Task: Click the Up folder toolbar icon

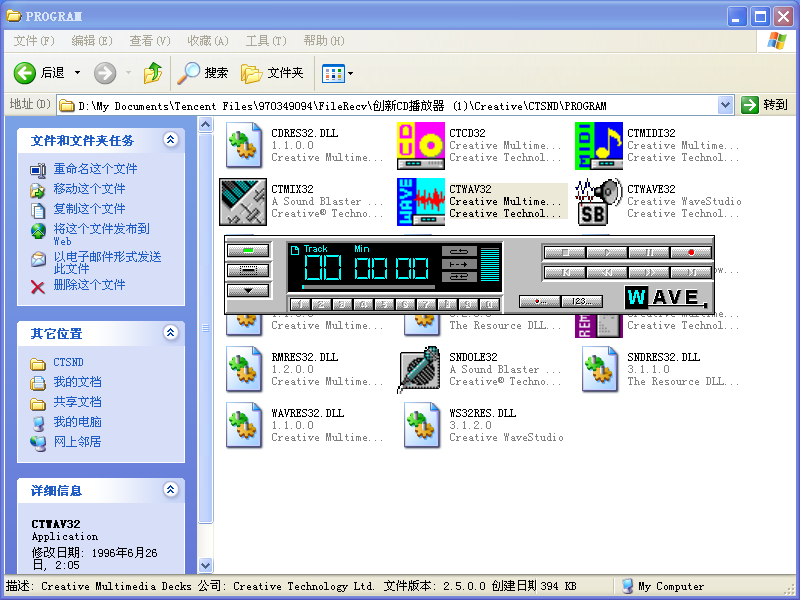Action: point(153,73)
